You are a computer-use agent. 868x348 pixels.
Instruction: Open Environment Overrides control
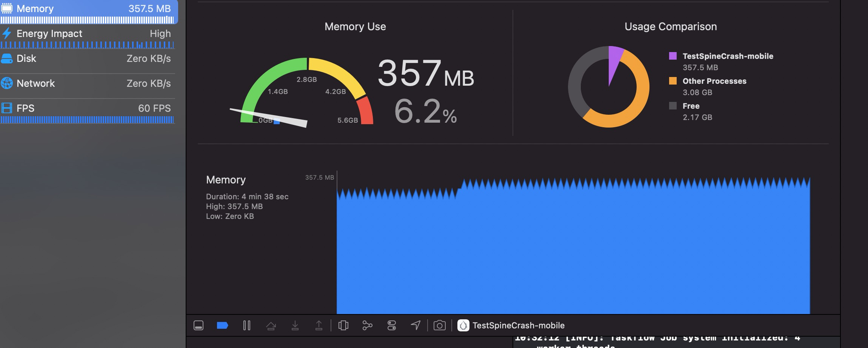(x=392, y=325)
